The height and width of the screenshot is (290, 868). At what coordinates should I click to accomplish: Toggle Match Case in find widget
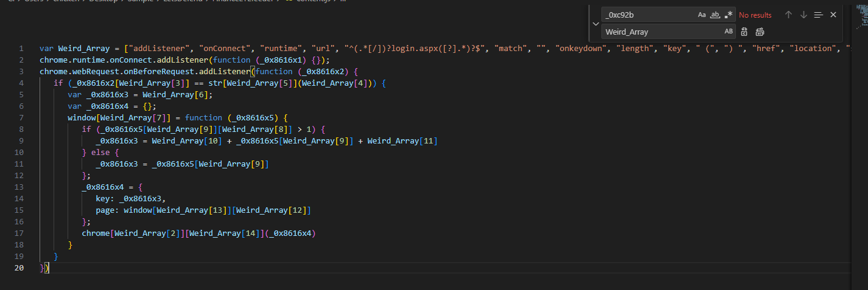click(702, 15)
